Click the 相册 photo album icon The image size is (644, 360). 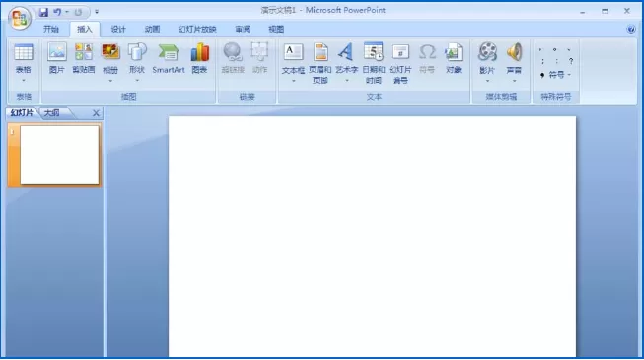[x=110, y=52]
